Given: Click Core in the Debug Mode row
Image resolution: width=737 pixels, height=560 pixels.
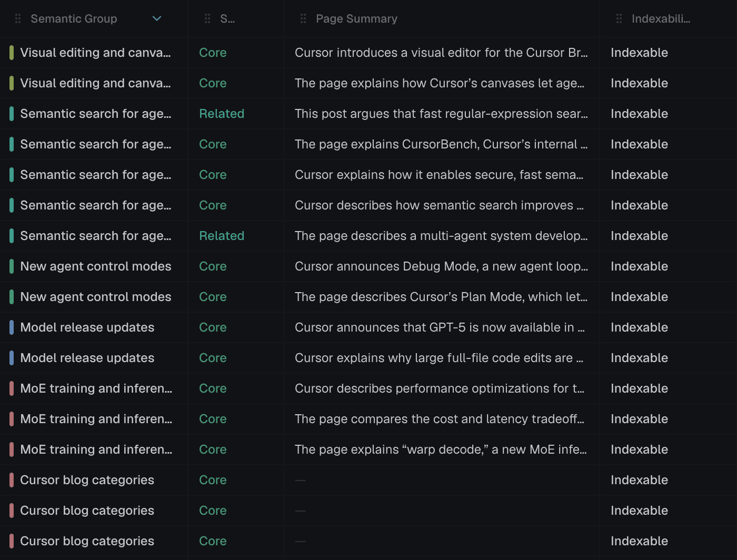Looking at the screenshot, I should [213, 266].
